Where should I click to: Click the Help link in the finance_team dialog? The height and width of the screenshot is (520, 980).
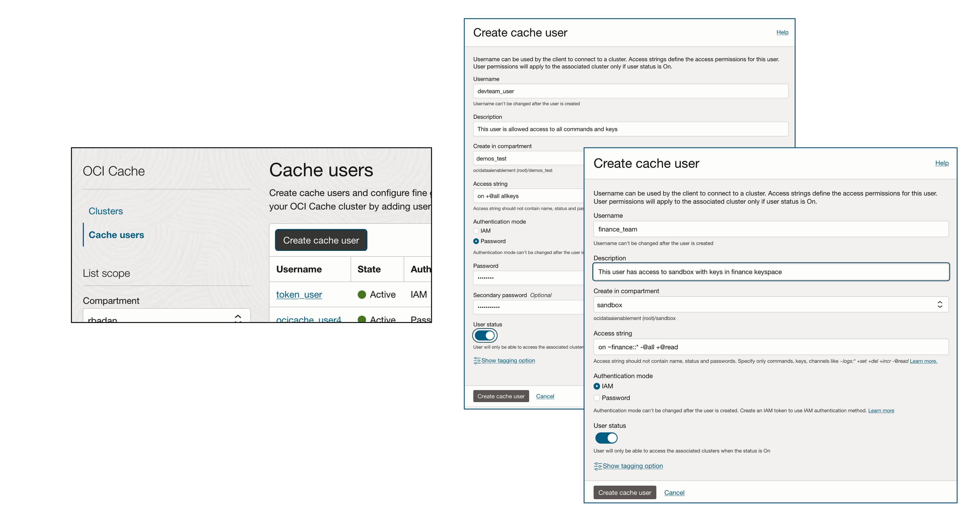click(942, 163)
